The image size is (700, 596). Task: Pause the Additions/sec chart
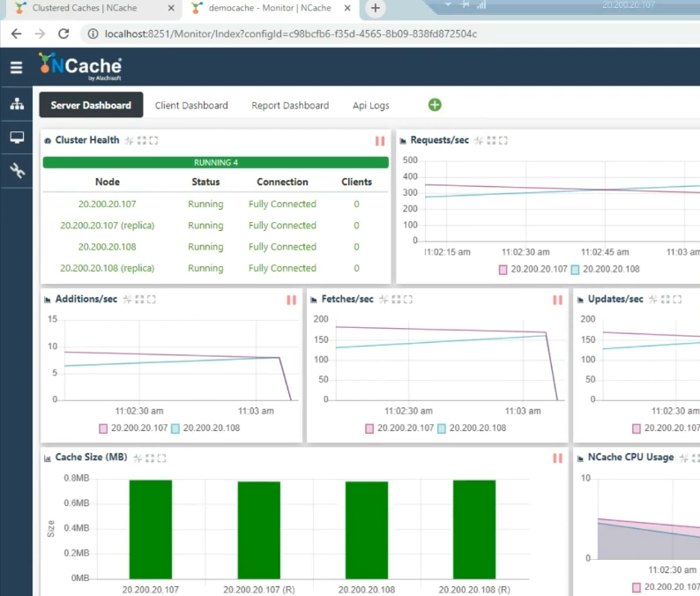pyautogui.click(x=292, y=300)
